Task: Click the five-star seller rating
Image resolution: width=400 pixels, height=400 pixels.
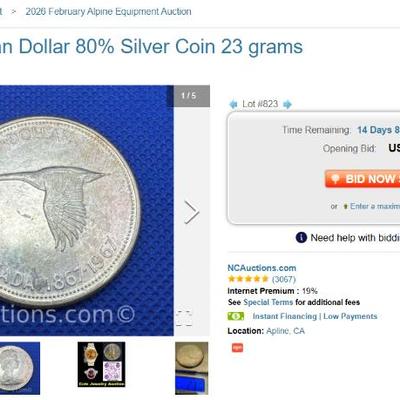Action: coord(248,279)
